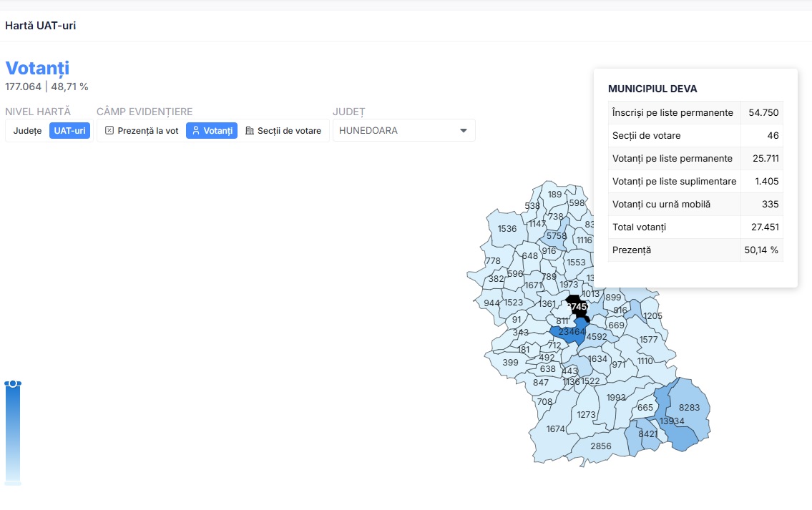Viewport: 812px width, 510px height.
Task: Click the dropdown arrow in Județ selector
Action: point(463,131)
